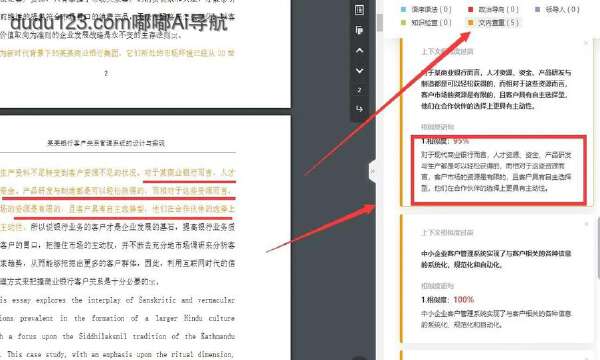
Task: Go to previous page with up chevron
Action: click(x=359, y=50)
